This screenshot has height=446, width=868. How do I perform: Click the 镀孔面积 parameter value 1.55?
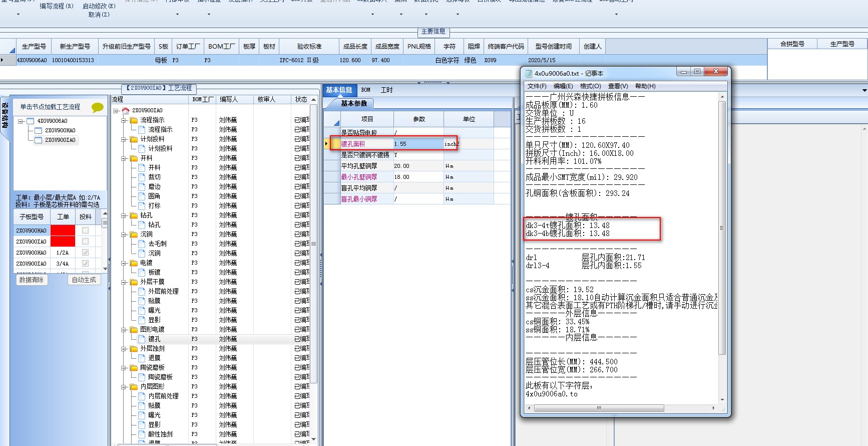pyautogui.click(x=418, y=144)
